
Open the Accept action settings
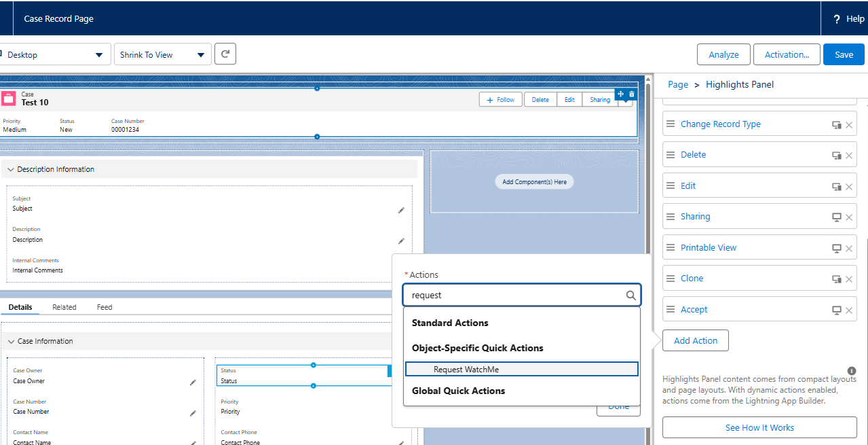pos(694,310)
